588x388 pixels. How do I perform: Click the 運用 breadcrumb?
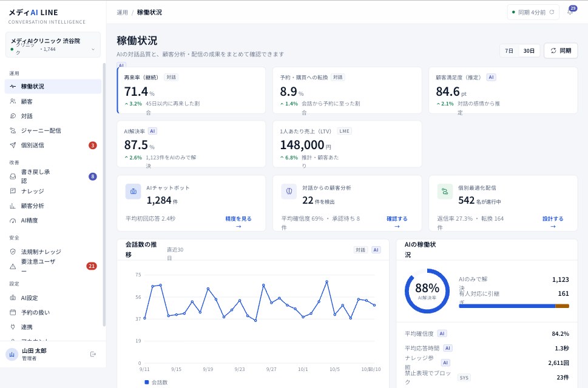(122, 12)
